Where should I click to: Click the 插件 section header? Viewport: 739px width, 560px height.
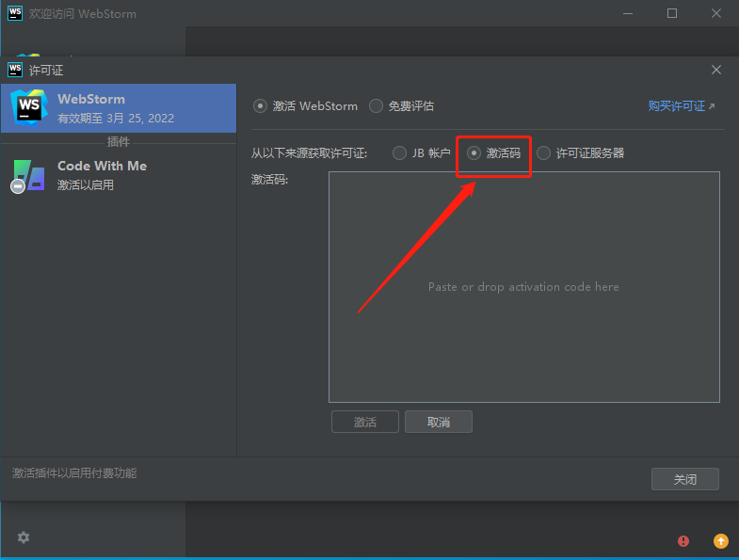tap(119, 141)
